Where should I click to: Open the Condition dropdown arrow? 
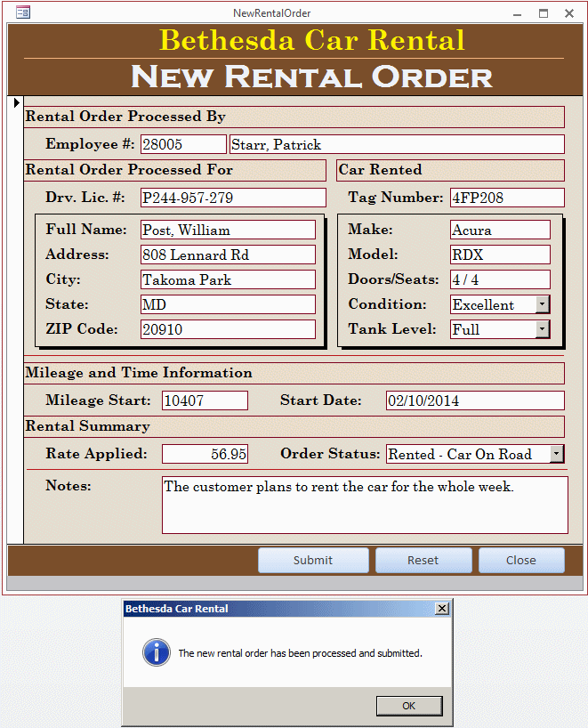543,304
